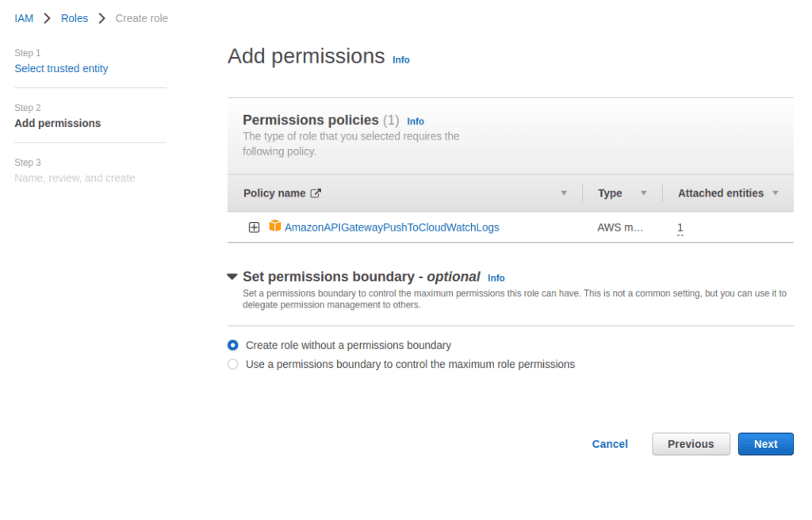Click the Next button

pos(765,444)
